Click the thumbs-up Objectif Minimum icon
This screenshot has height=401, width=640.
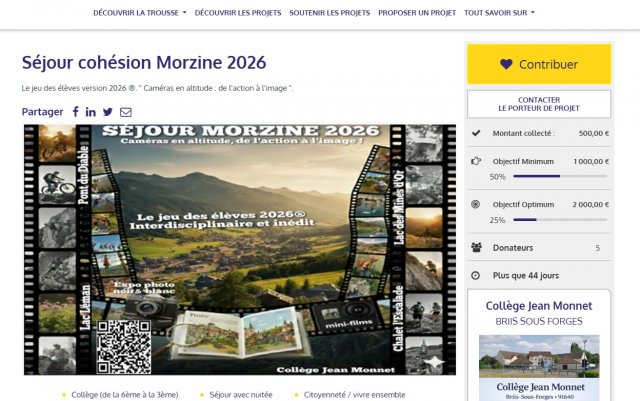476,160
